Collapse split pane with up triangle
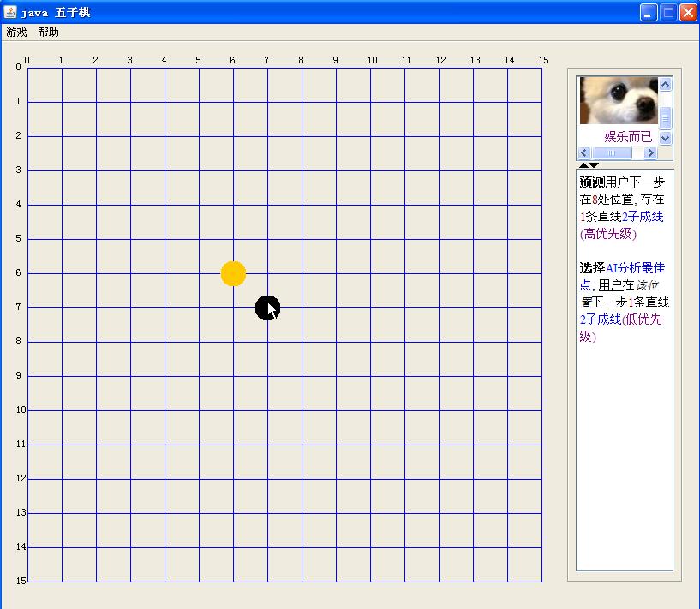Screen dimensions: 700x609 [x=583, y=165]
